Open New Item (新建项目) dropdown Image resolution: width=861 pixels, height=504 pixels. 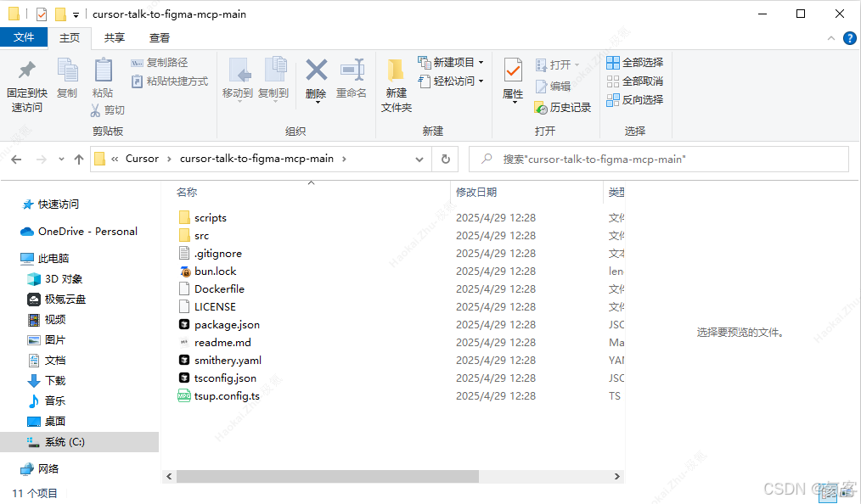(451, 63)
